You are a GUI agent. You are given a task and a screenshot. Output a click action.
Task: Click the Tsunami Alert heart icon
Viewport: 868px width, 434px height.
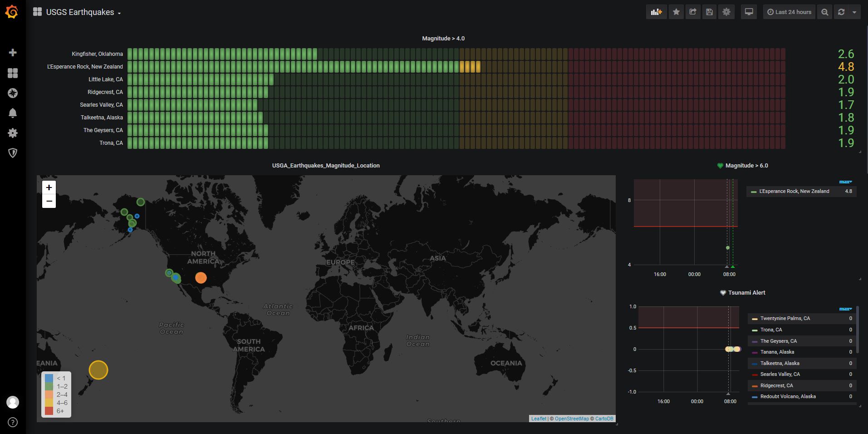(723, 293)
